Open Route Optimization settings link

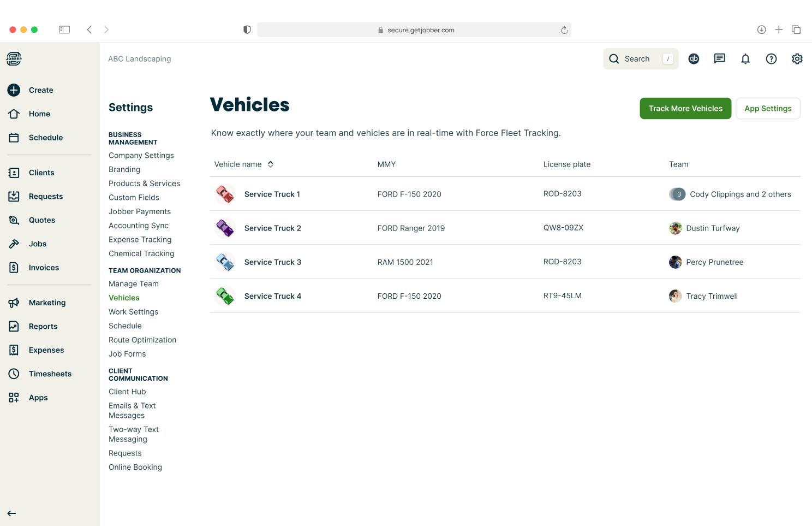point(142,340)
